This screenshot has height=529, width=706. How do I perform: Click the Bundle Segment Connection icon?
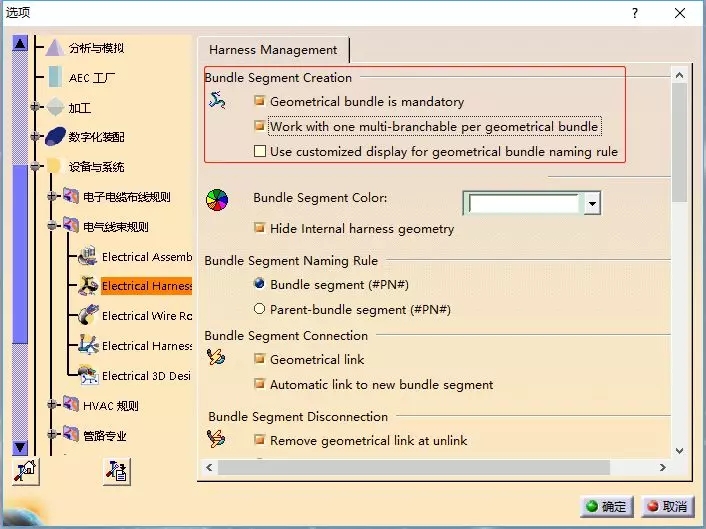216,358
